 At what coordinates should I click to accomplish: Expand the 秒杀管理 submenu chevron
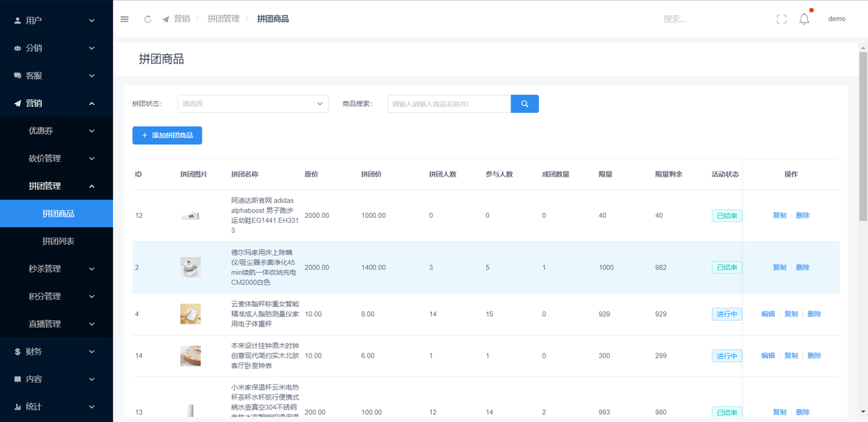click(x=92, y=269)
